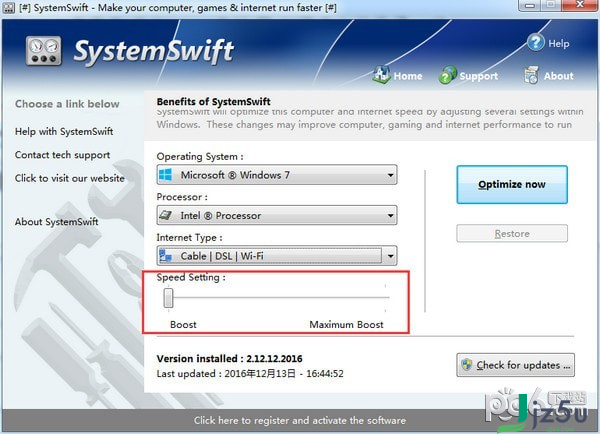Minimize the SystemSwift window

tap(530, 5)
